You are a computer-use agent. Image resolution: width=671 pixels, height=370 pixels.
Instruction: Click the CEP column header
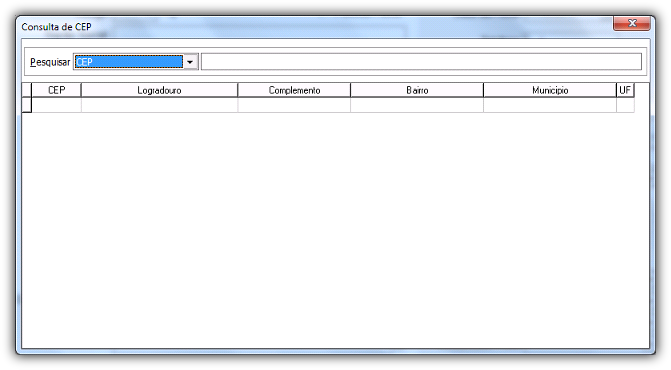coord(56,90)
